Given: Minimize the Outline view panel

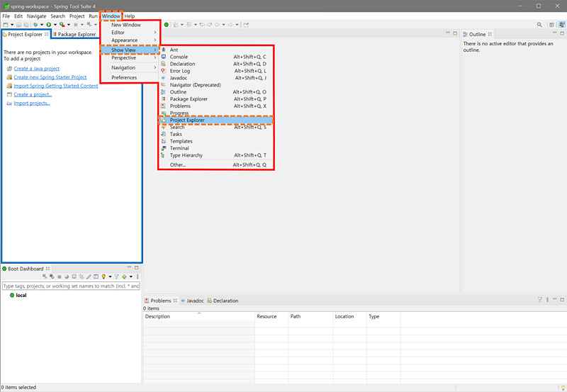Looking at the screenshot, I should pos(554,33).
